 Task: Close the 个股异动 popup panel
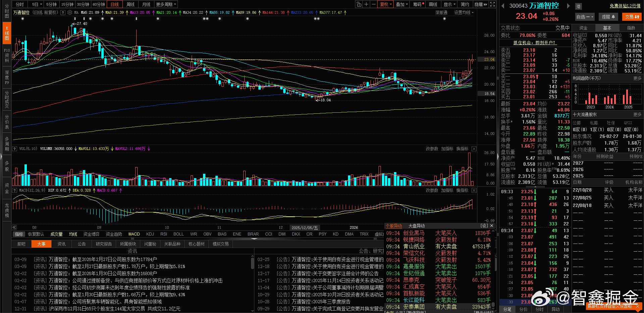click(x=492, y=226)
